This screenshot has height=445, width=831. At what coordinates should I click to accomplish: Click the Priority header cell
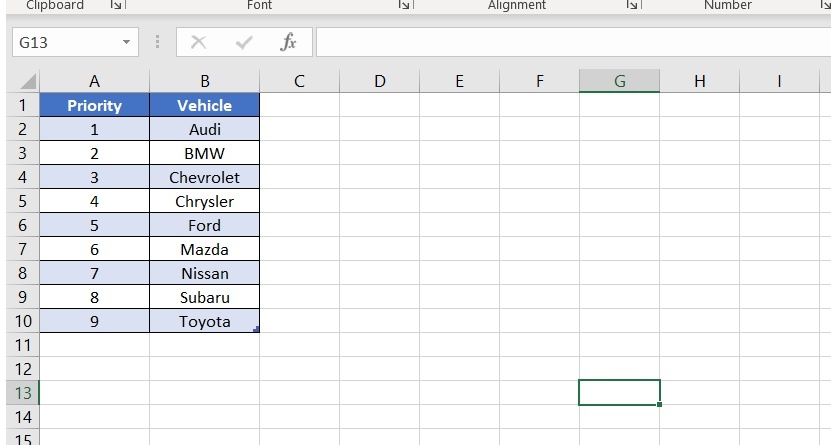click(94, 105)
